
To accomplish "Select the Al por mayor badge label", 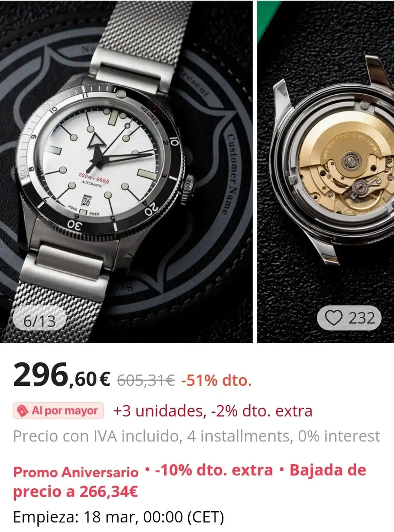I will point(58,411).
